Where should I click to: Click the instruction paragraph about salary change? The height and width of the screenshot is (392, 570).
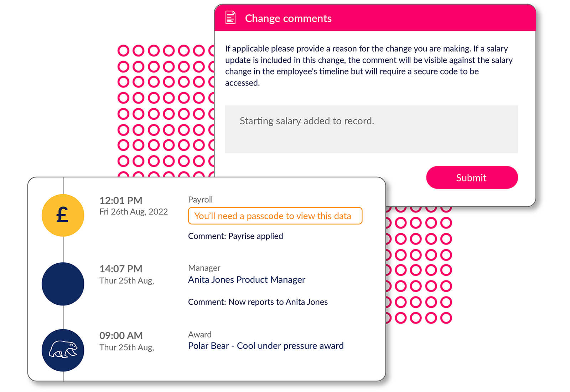pos(369,66)
